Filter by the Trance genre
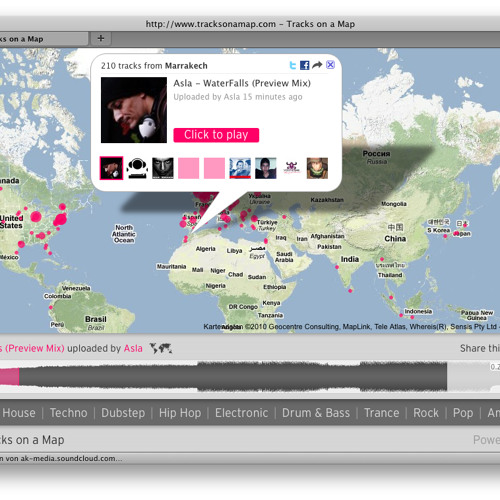 coord(382,413)
